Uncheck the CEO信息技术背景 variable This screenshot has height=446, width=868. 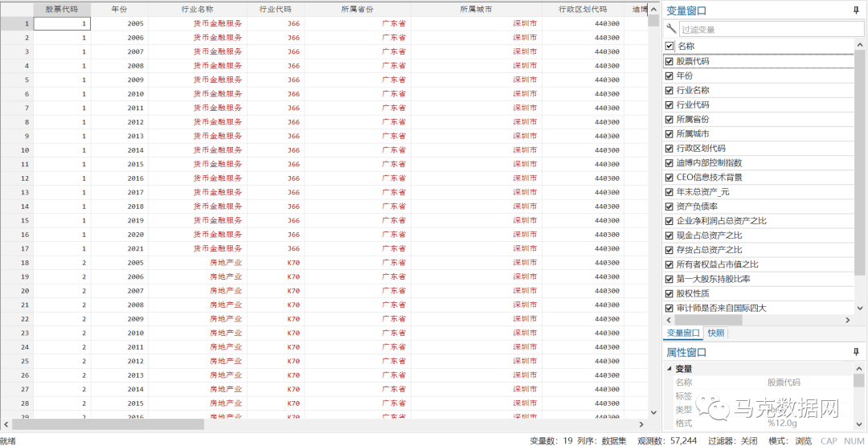point(669,177)
